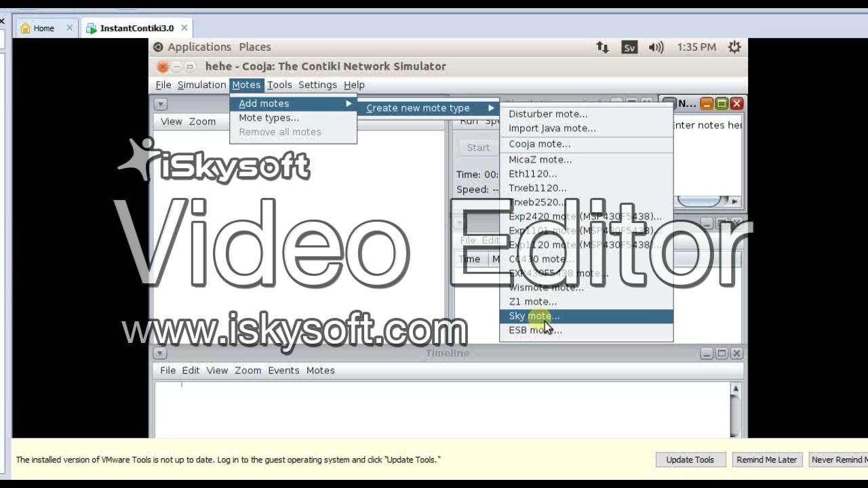This screenshot has height=488, width=868.
Task: Choose Cooja mote... option
Action: (x=587, y=144)
